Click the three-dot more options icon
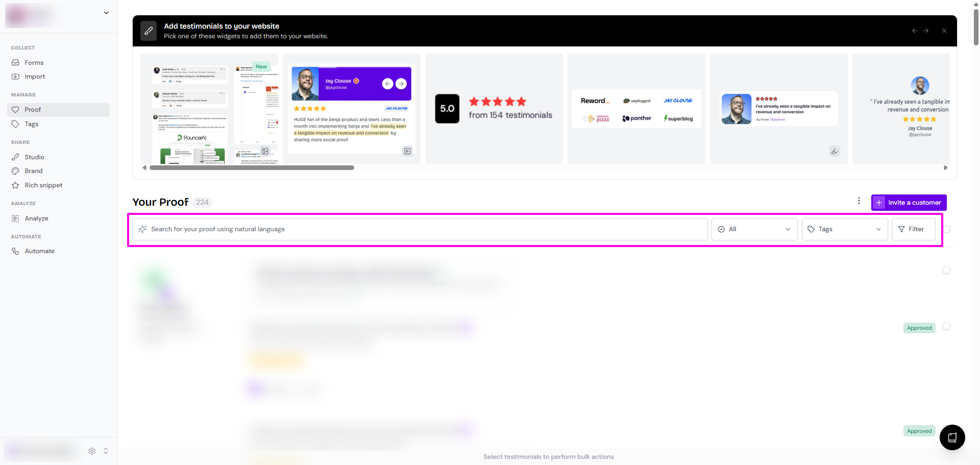Viewport: 980px width, 465px height. pos(859,201)
